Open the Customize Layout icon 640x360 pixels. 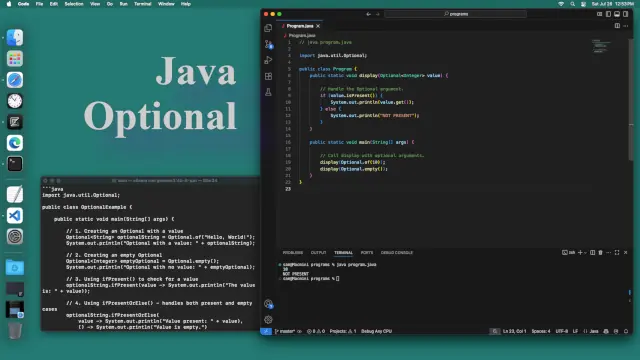click(x=599, y=14)
